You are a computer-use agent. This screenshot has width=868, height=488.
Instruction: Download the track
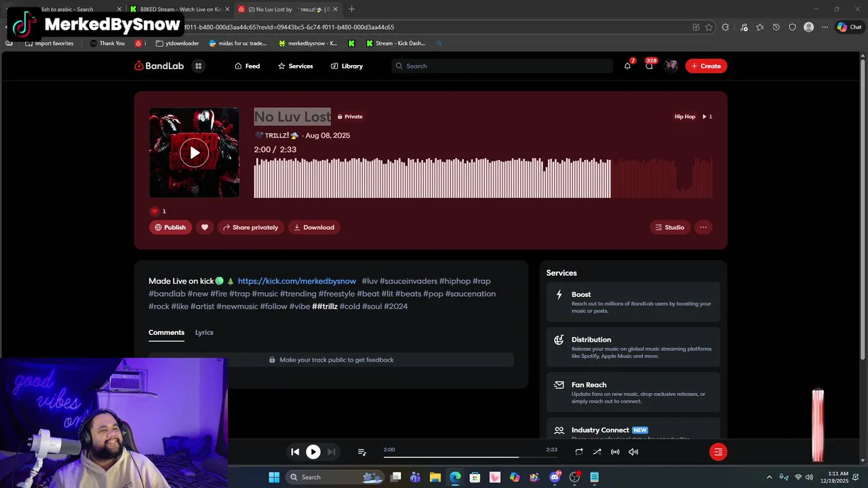tap(314, 227)
